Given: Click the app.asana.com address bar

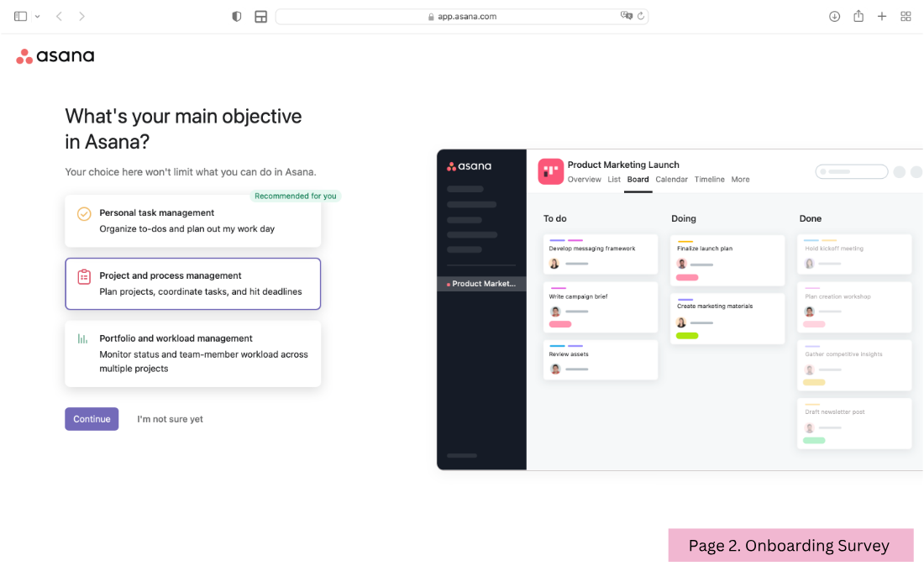Looking at the screenshot, I should click(462, 17).
